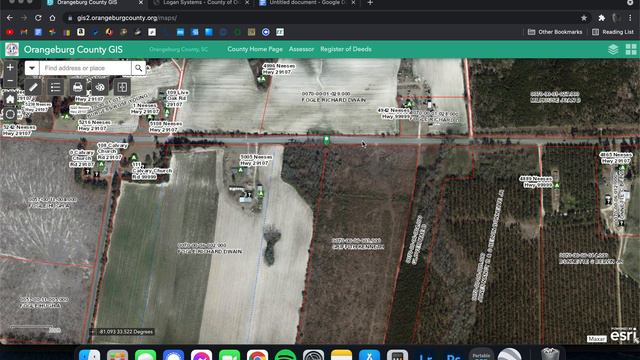Click address label 5108 Neeses Hwy
The height and width of the screenshot is (360, 640).
(x=165, y=127)
